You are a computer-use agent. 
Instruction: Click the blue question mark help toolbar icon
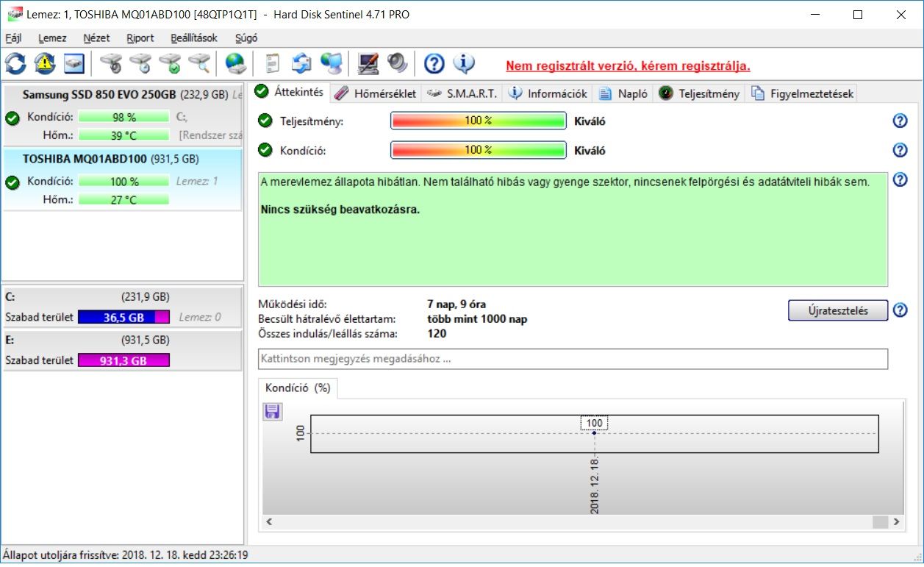click(x=434, y=64)
